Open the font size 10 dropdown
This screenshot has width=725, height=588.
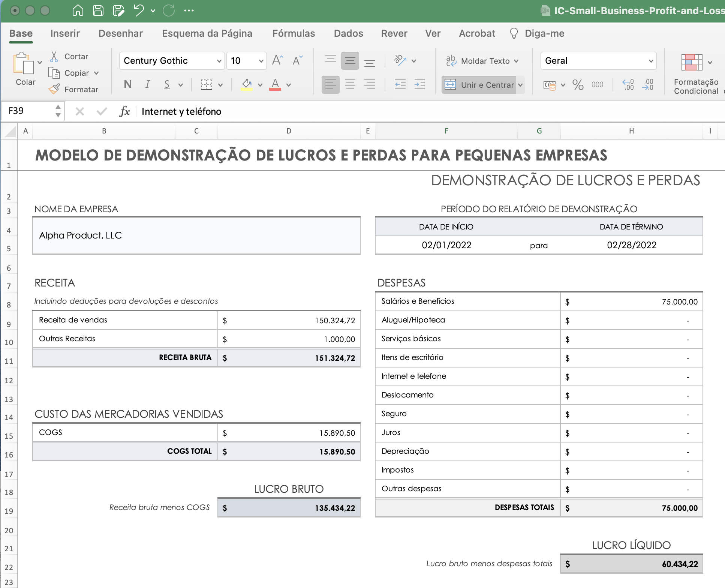point(261,61)
